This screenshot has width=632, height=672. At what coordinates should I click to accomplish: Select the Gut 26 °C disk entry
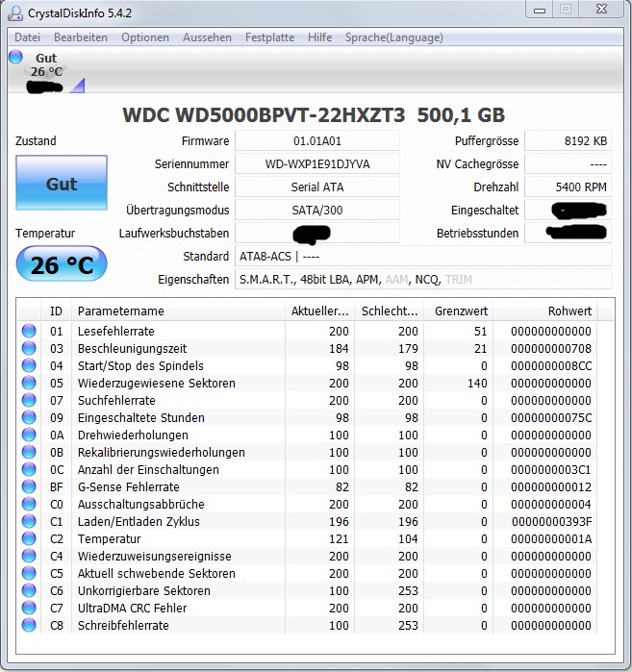tap(46, 71)
